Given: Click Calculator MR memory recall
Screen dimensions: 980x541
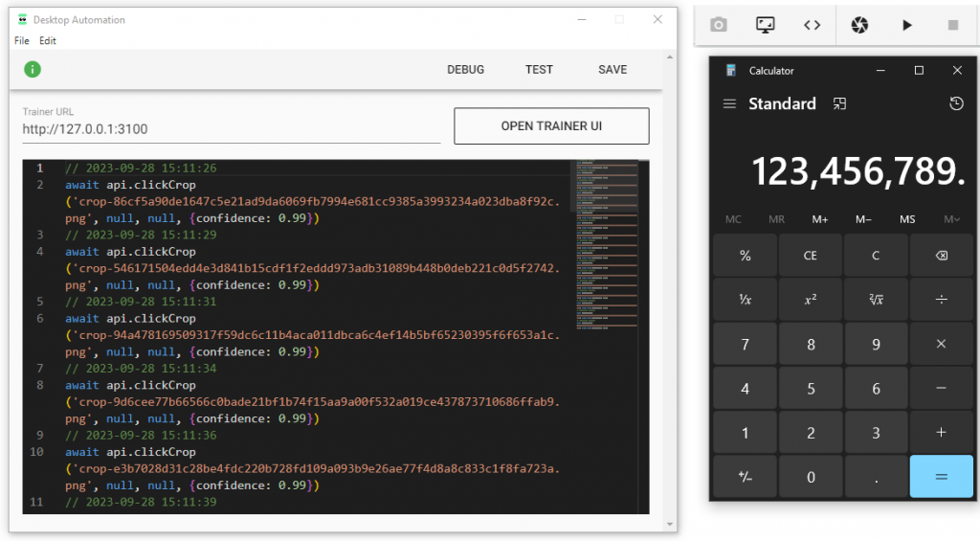Looking at the screenshot, I should pyautogui.click(x=776, y=219).
